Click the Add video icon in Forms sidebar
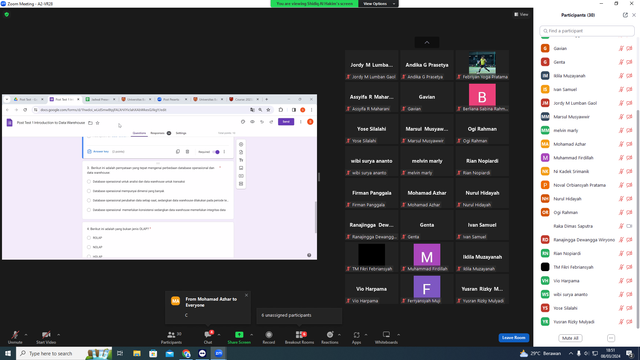640x360 pixels. click(x=241, y=176)
